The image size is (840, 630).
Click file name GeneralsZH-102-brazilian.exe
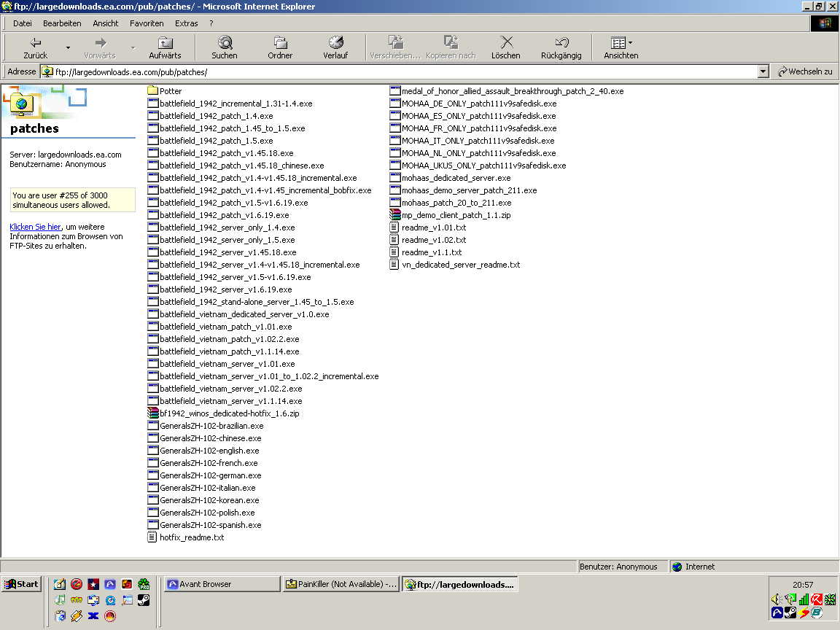(211, 426)
